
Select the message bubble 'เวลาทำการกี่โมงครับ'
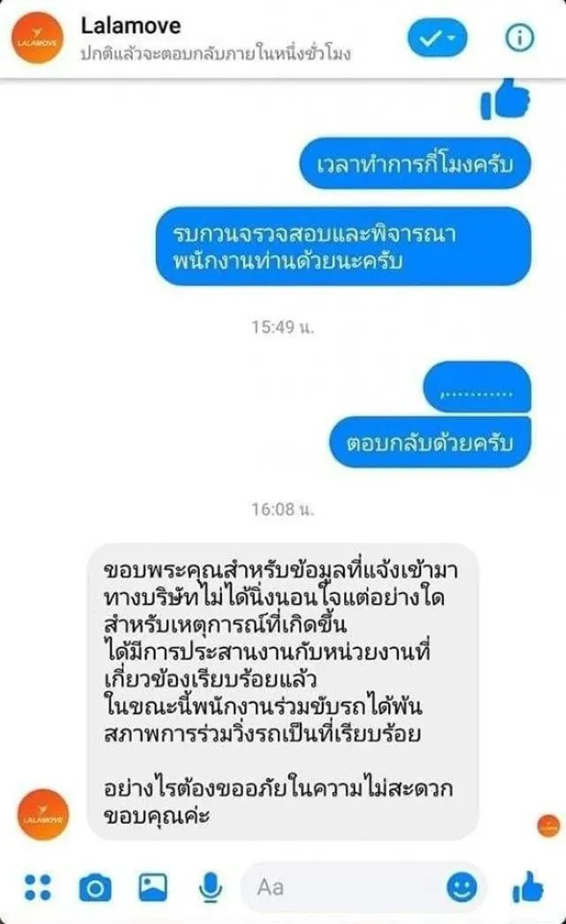pos(416,164)
